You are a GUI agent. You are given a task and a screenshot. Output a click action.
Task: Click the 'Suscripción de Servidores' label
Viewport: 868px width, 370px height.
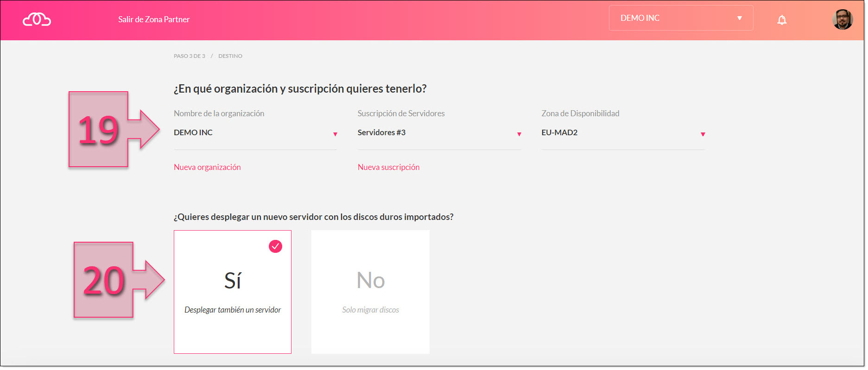[x=401, y=113]
